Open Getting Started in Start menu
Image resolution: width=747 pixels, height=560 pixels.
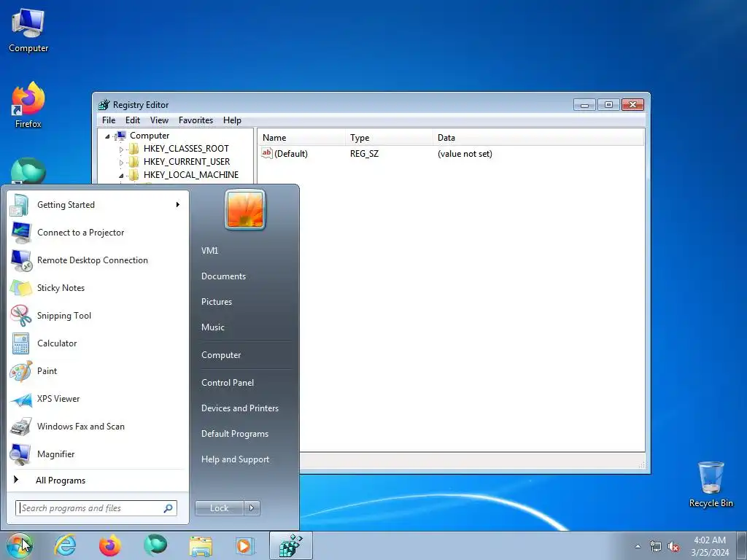click(97, 205)
